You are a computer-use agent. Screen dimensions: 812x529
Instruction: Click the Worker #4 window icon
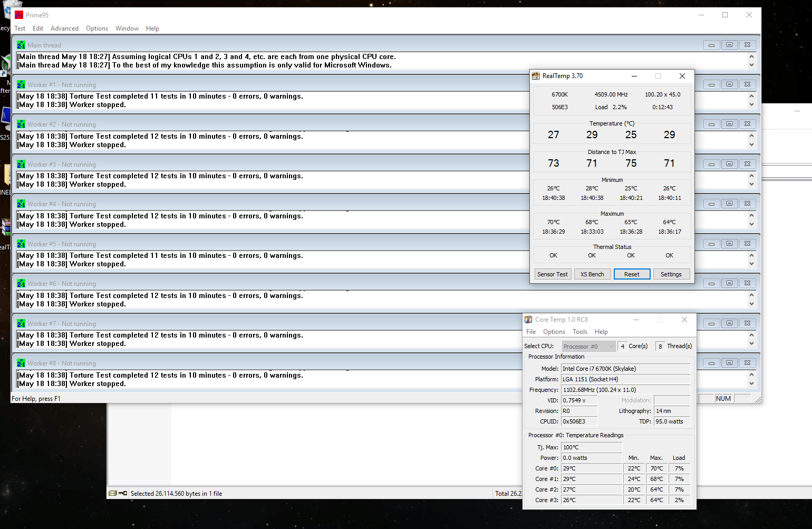tap(21, 204)
